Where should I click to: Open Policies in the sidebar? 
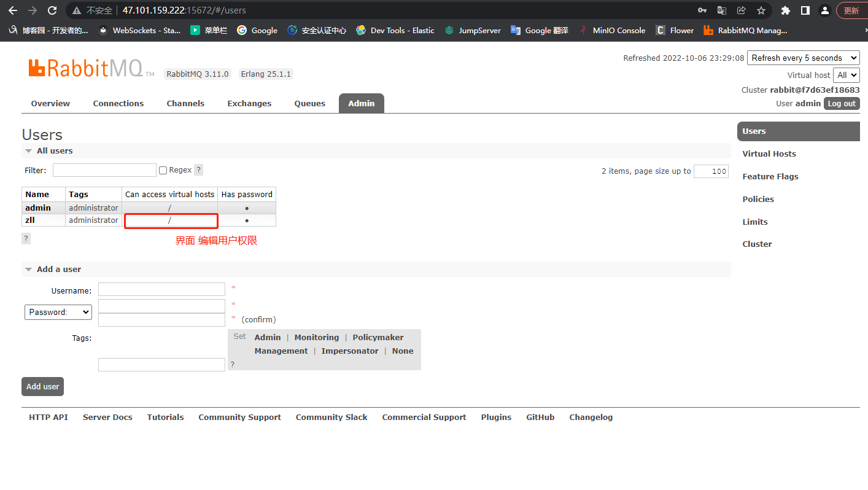[758, 199]
